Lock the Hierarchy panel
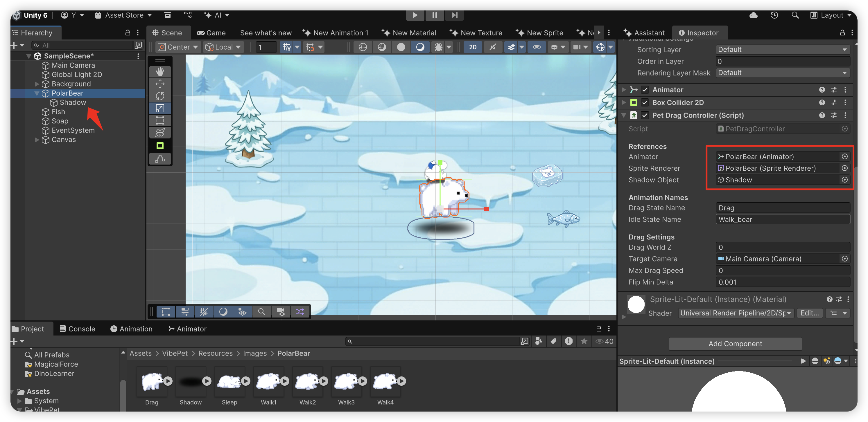The width and height of the screenshot is (868, 422). pyautogui.click(x=127, y=33)
